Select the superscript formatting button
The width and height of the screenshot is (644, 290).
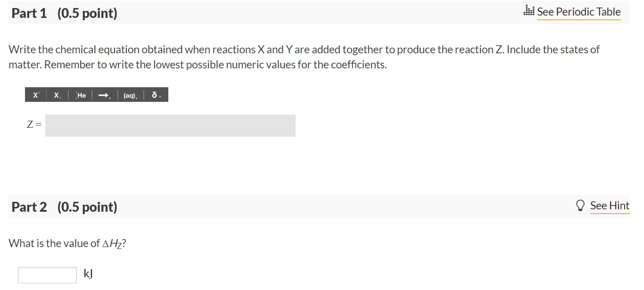click(36, 95)
